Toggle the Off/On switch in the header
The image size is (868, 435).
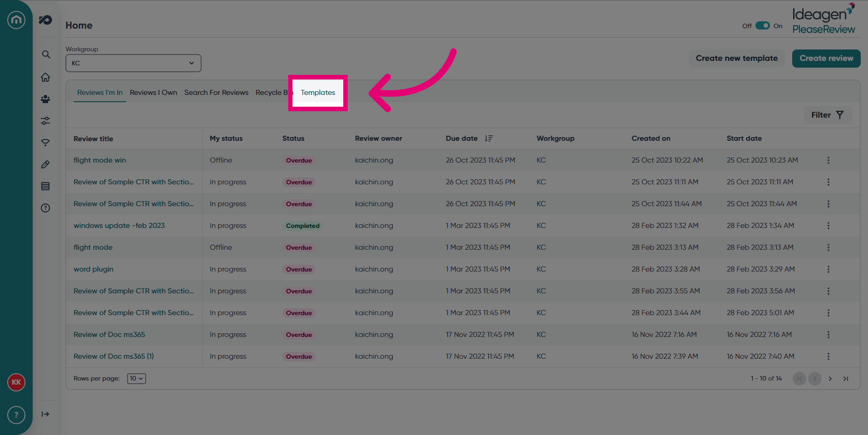(x=763, y=26)
